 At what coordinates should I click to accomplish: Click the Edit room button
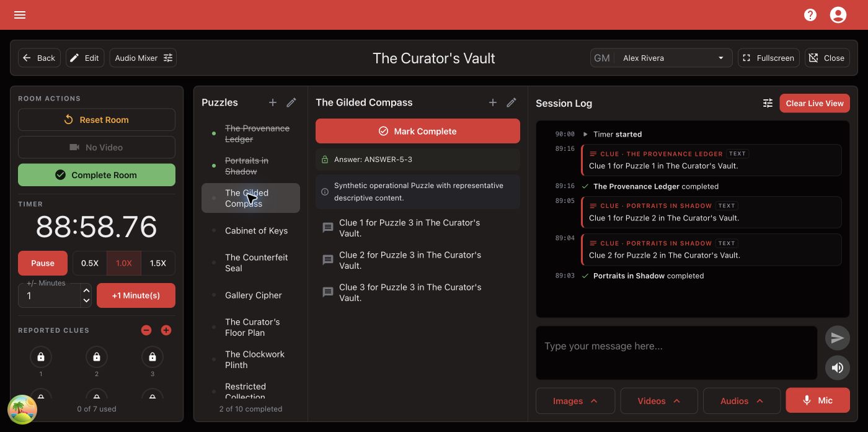click(x=85, y=58)
